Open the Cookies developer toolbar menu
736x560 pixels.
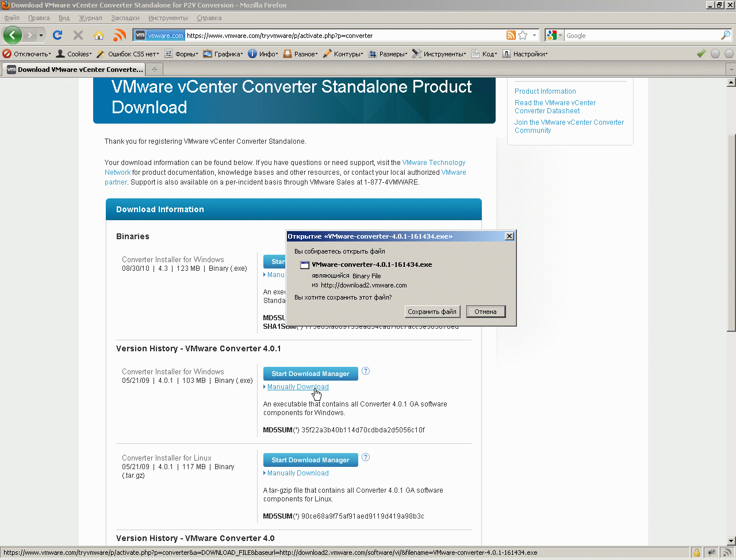coord(74,54)
